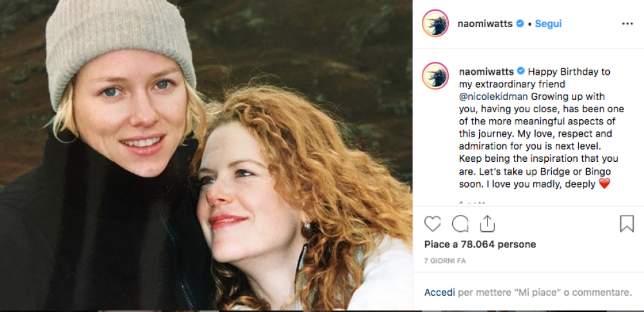
Task: View who liked via "Piace a 78.064 persone"
Action: pyautogui.click(x=480, y=244)
